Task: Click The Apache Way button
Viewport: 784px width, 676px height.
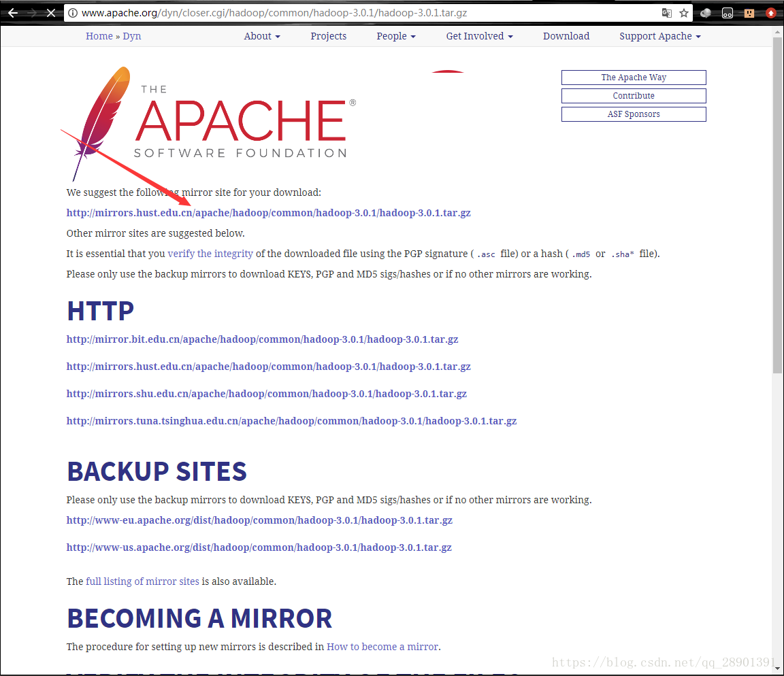Action: 634,78
